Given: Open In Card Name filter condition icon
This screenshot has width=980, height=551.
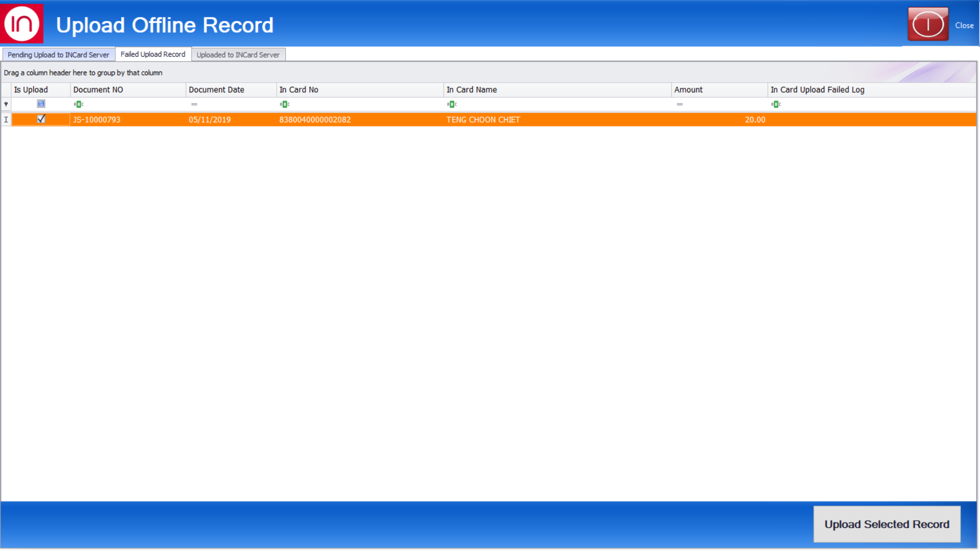Looking at the screenshot, I should tap(452, 104).
